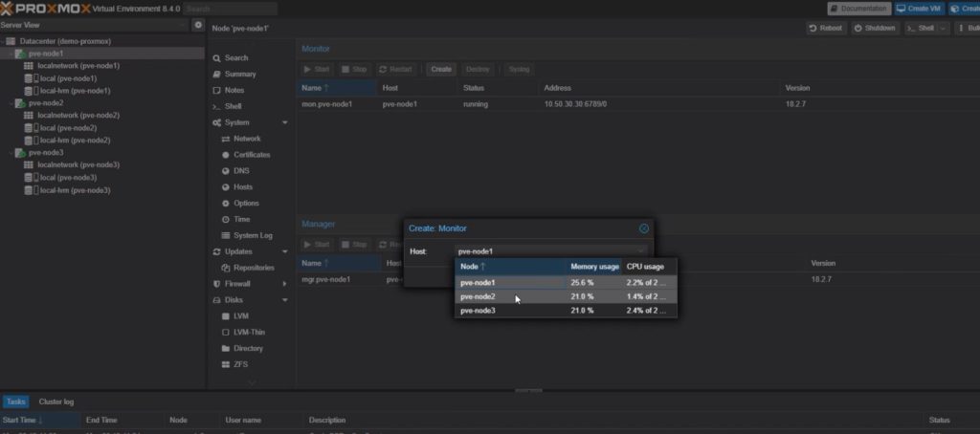Viewport: 980px width, 434px height.
Task: Expand the Firewall submenu arrow
Action: pyautogui.click(x=285, y=284)
